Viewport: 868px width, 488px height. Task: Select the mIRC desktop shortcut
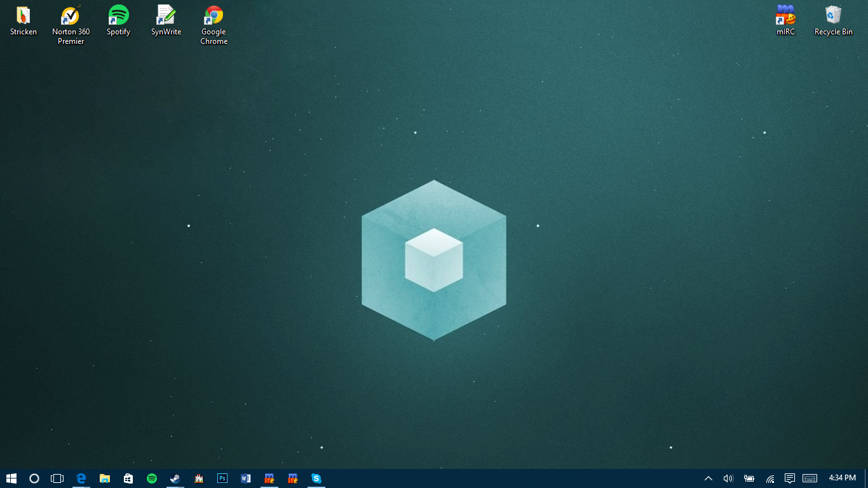pos(785,20)
